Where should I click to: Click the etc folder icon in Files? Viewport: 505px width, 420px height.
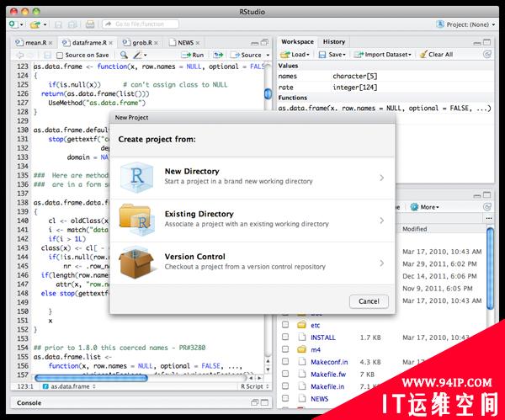pyautogui.click(x=302, y=325)
